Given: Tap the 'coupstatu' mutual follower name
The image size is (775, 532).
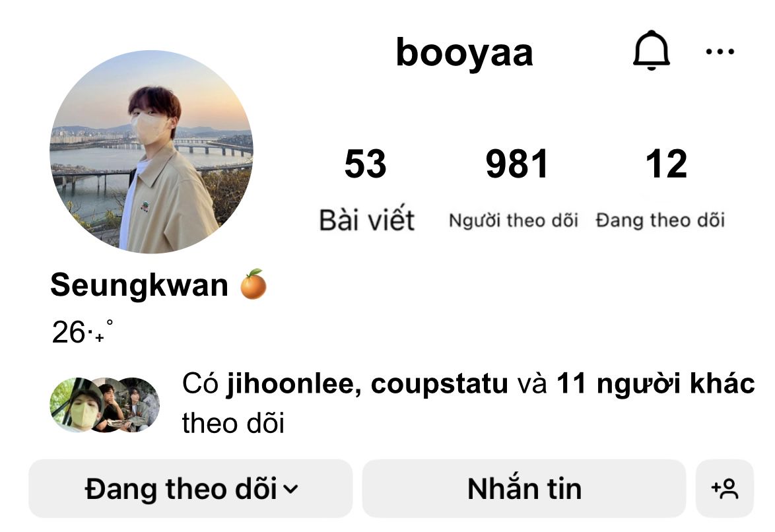Looking at the screenshot, I should [x=440, y=383].
